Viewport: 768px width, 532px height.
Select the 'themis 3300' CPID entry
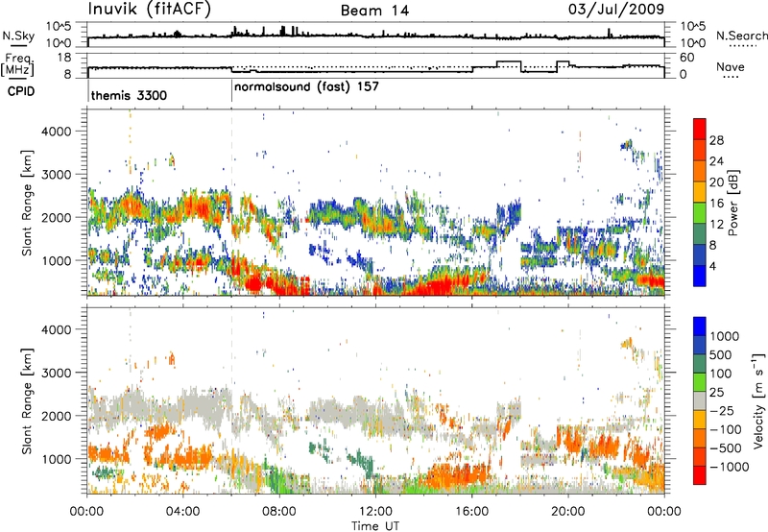pyautogui.click(x=129, y=95)
